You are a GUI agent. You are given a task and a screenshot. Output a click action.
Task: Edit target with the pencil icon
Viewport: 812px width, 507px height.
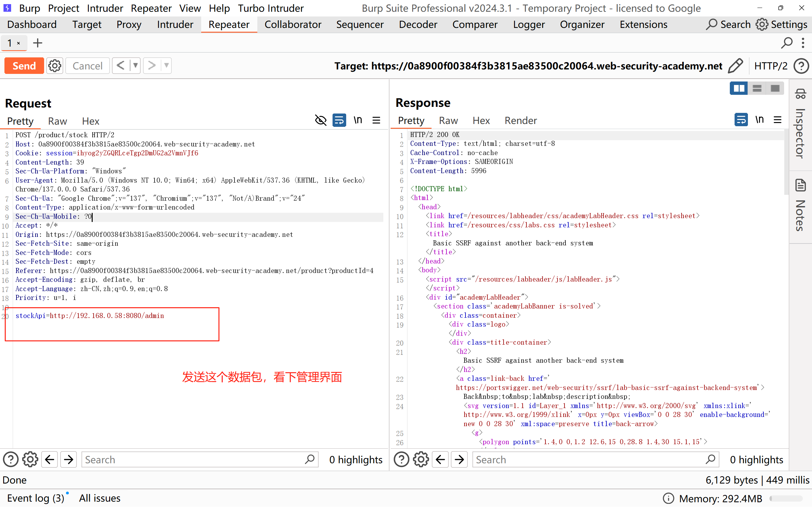[x=735, y=66]
